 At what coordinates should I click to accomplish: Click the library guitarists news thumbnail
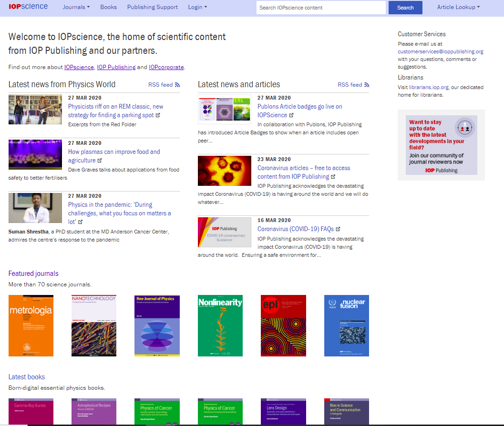35,110
